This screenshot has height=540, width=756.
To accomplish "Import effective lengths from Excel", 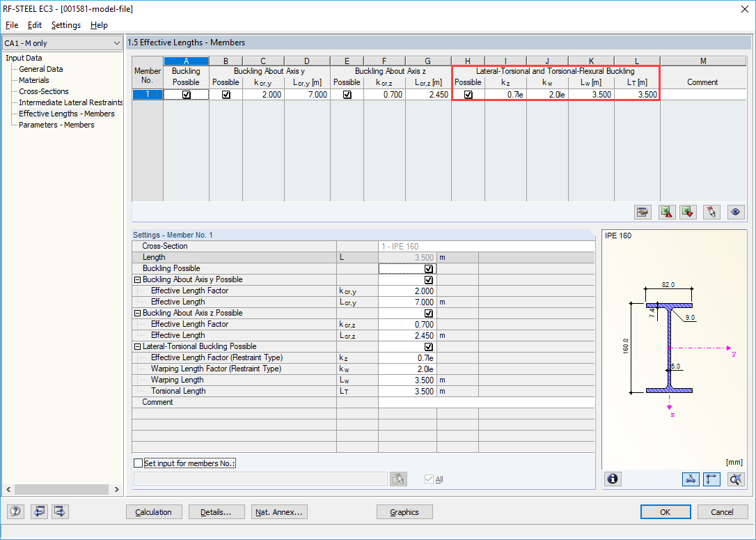I will tap(688, 212).
